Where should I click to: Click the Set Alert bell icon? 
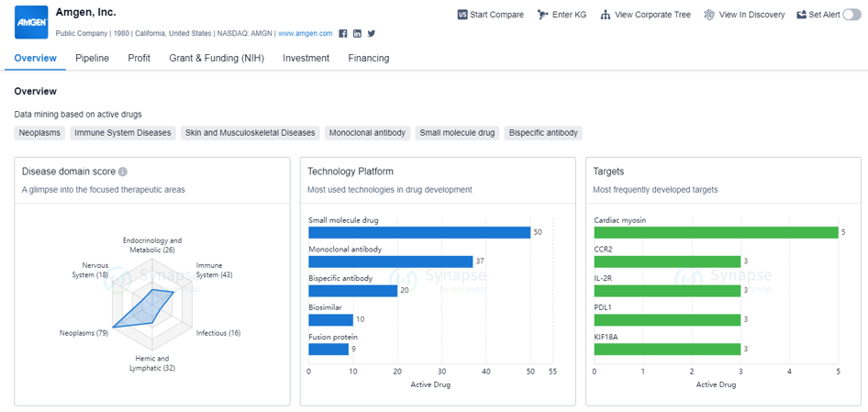[801, 15]
